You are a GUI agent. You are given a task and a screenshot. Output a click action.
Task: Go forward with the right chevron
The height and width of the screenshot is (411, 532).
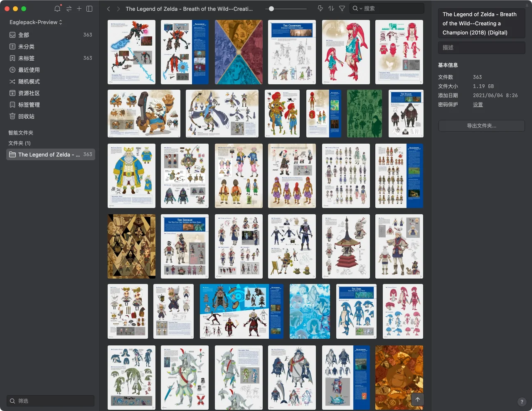coord(118,9)
